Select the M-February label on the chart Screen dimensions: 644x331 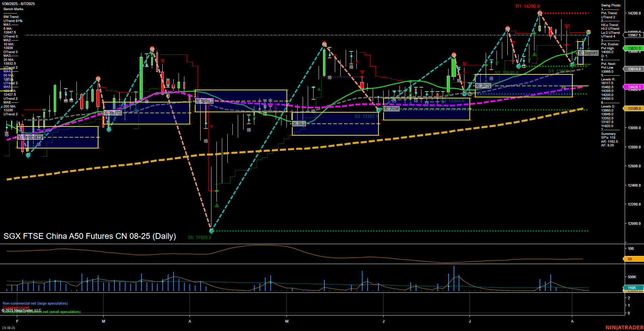(31, 137)
